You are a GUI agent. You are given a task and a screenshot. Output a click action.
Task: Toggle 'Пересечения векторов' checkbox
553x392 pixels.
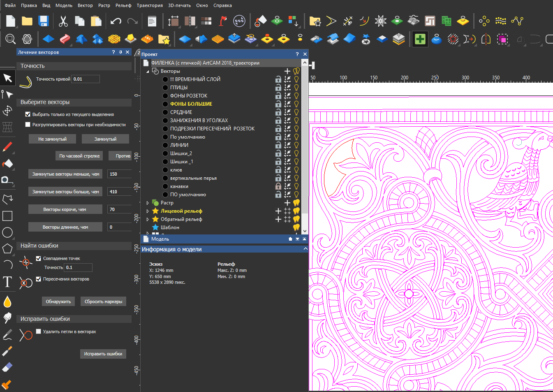click(39, 279)
